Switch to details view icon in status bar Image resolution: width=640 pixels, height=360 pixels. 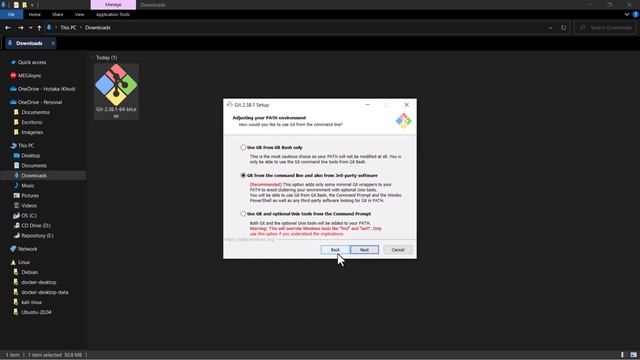623,355
